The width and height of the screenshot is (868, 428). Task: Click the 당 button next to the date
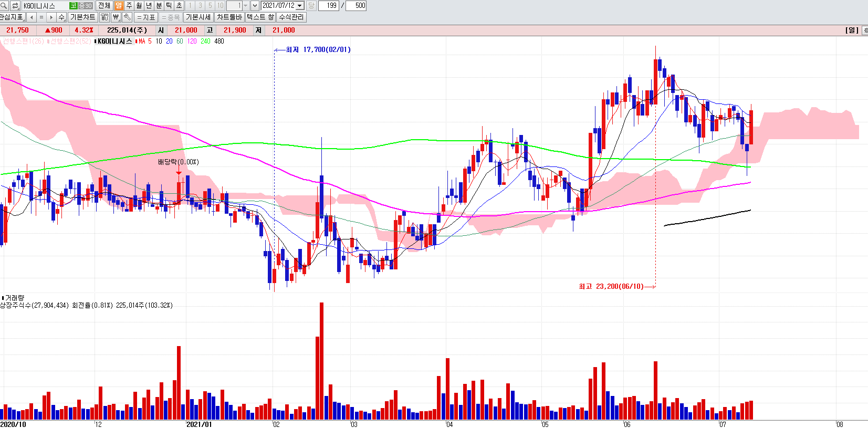(x=311, y=6)
